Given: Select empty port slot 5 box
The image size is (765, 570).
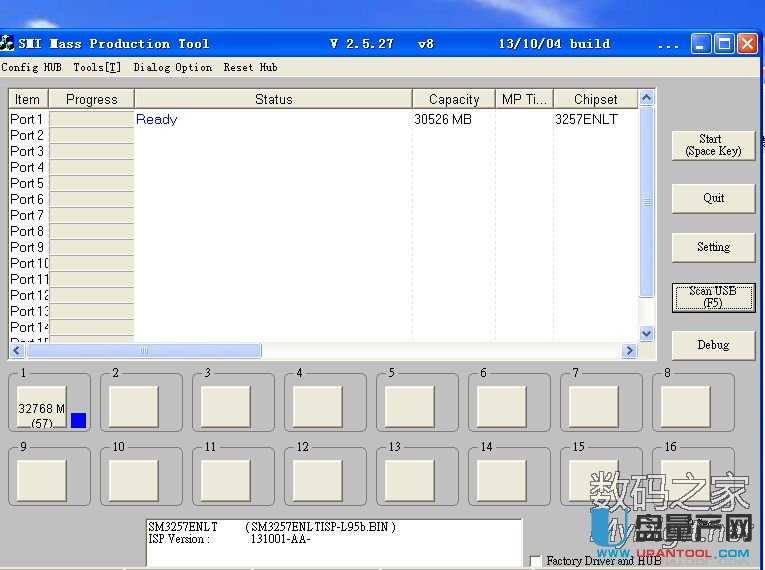Looking at the screenshot, I should (410, 407).
